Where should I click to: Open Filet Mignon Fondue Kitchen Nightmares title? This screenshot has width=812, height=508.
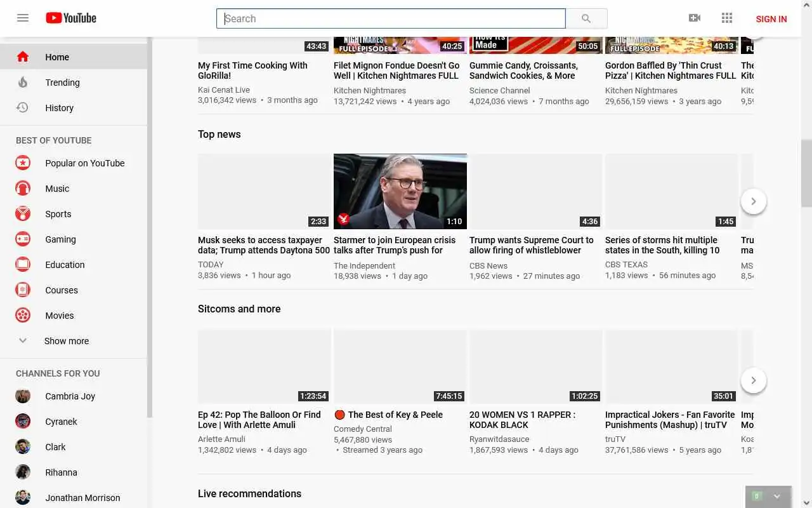pos(396,70)
